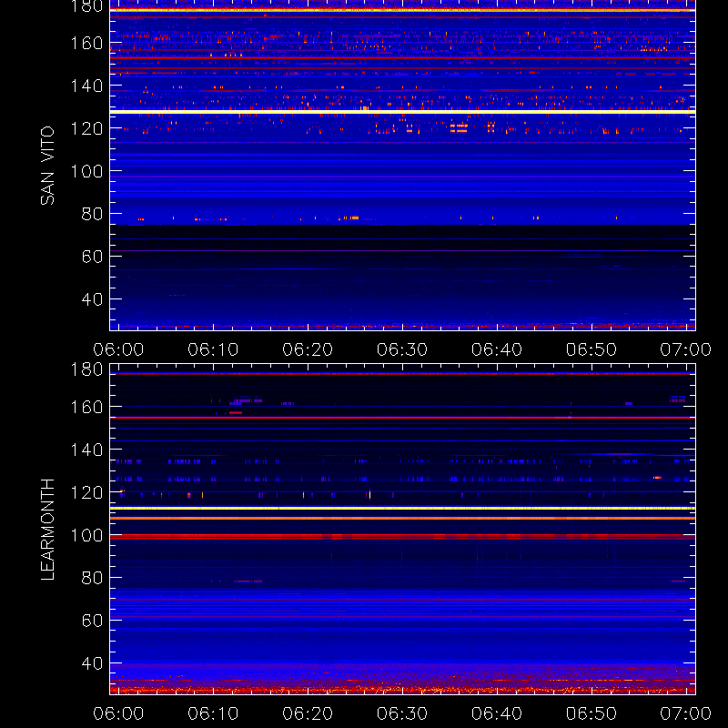Pick the 120 frequency label on San Vito axis
728x728 pixels.
point(86,128)
